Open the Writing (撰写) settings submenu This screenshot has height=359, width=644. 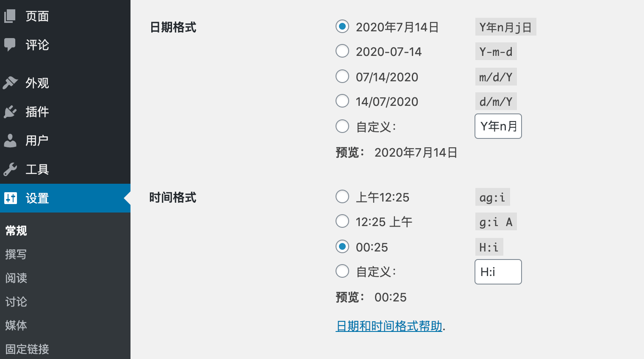pyautogui.click(x=16, y=254)
